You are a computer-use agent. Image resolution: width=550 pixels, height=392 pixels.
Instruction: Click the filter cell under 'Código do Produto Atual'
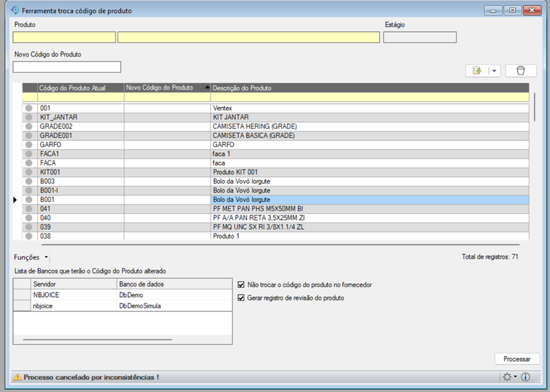81,97
